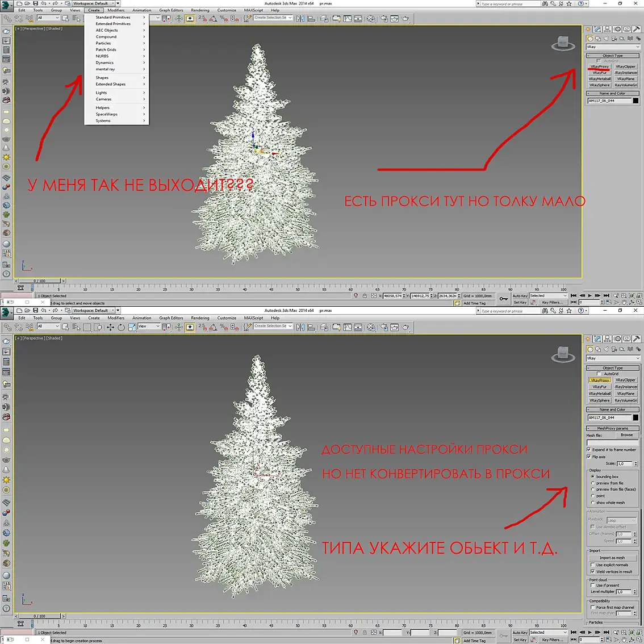The height and width of the screenshot is (644, 644).
Task: Select Shapes category icon in lower command panel
Action: (598, 349)
